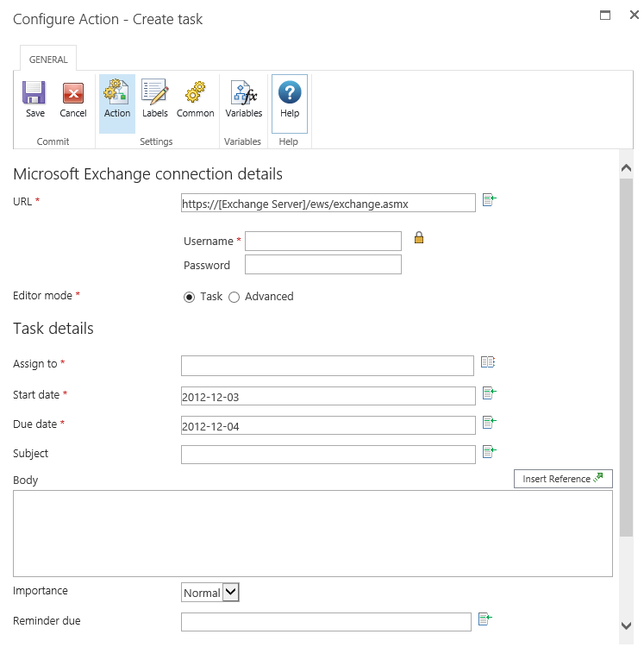The height and width of the screenshot is (647, 644).
Task: Select the Action ribbon item
Action: [x=117, y=100]
